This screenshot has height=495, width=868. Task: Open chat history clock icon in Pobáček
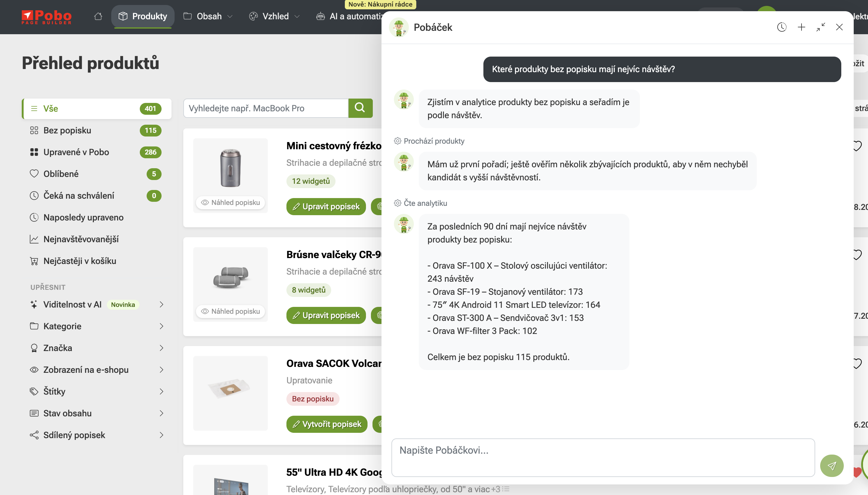point(782,27)
